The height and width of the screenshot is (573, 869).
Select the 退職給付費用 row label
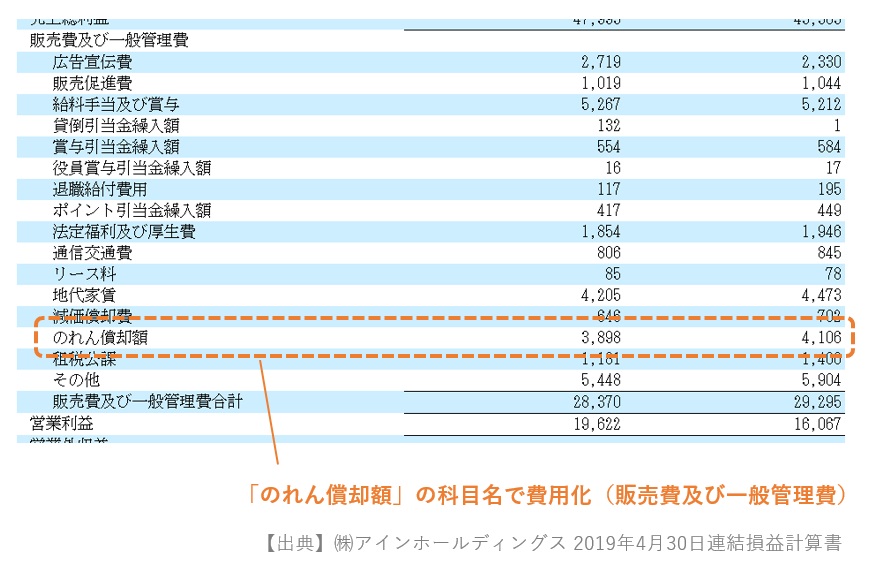pos(100,189)
